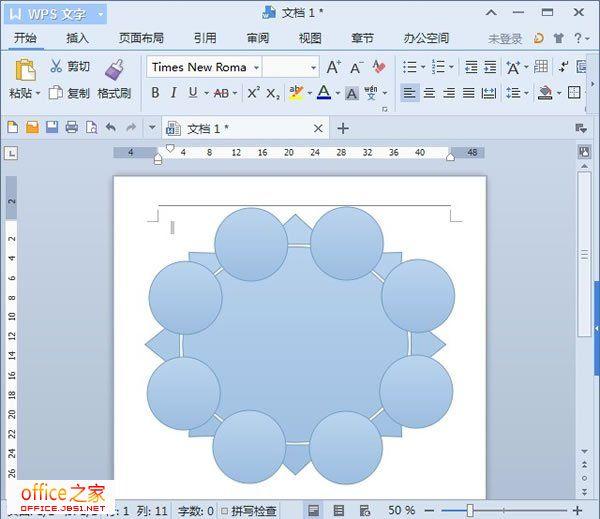Zoom out with the minus button
This screenshot has height=519, width=600.
(x=429, y=510)
